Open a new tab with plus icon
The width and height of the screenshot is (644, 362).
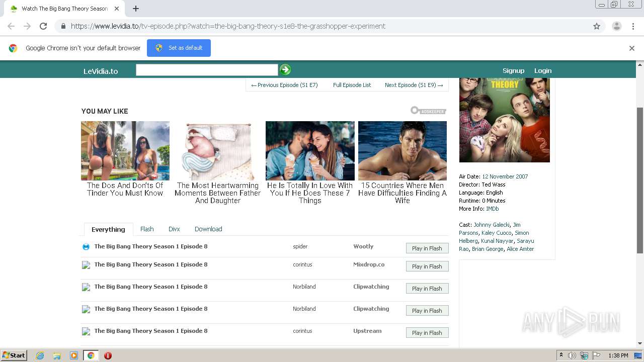(136, 9)
